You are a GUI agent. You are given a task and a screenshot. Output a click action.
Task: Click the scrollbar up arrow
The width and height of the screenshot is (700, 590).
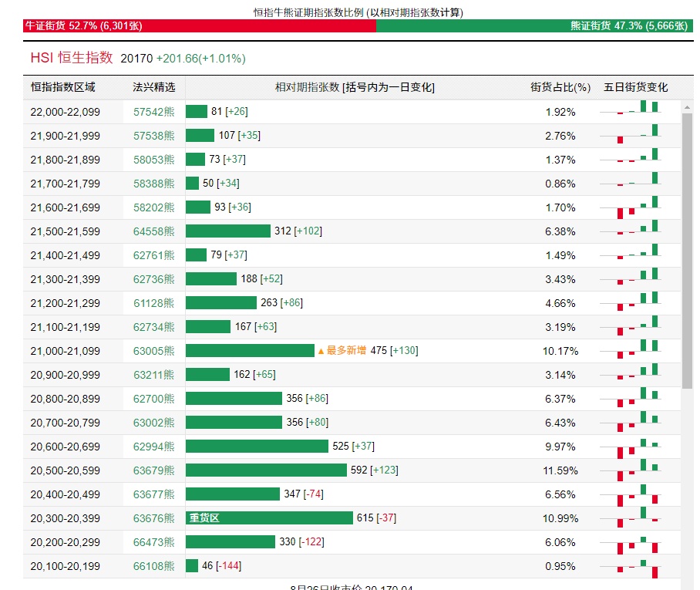[x=687, y=107]
